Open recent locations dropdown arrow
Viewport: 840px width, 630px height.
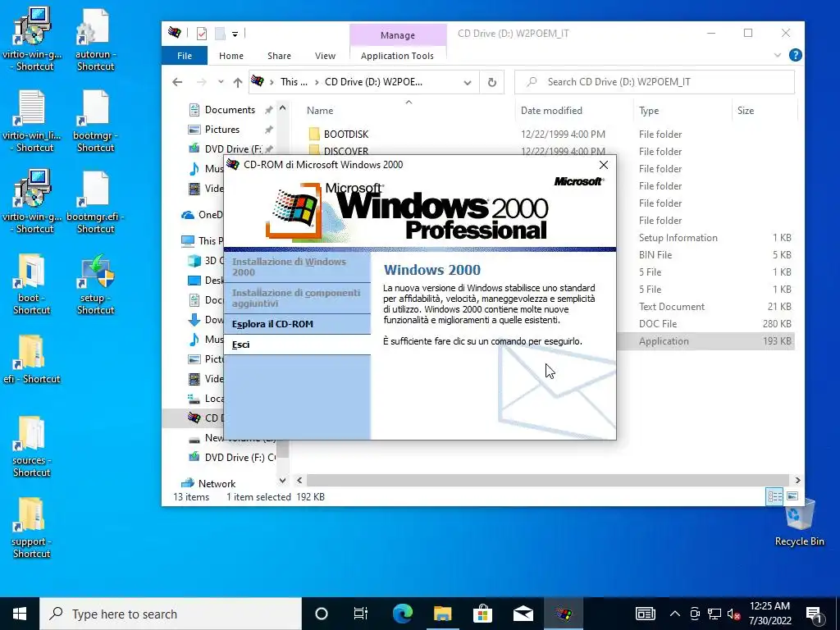coord(221,82)
